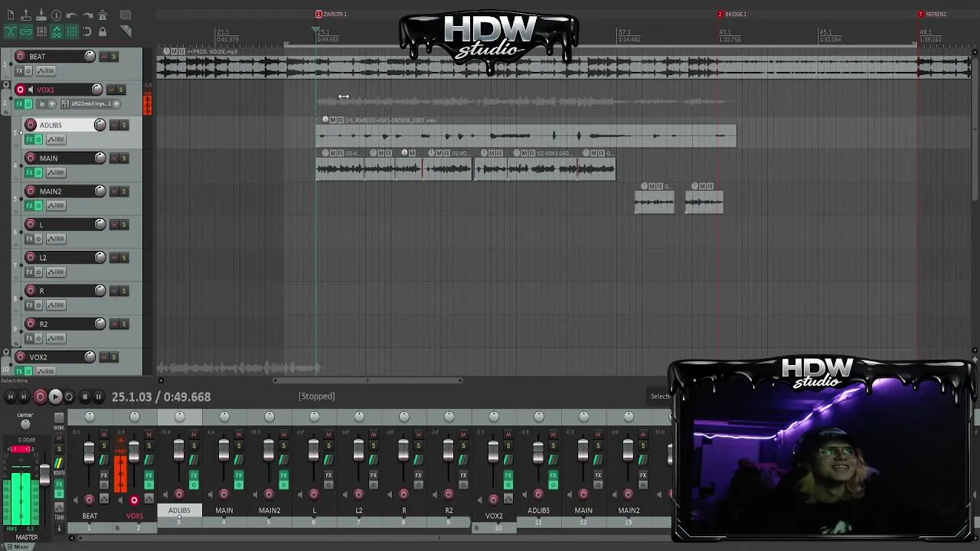This screenshot has height=551, width=980.
Task: Toggle auto-crossfade toolbar icon
Action: (x=10, y=31)
